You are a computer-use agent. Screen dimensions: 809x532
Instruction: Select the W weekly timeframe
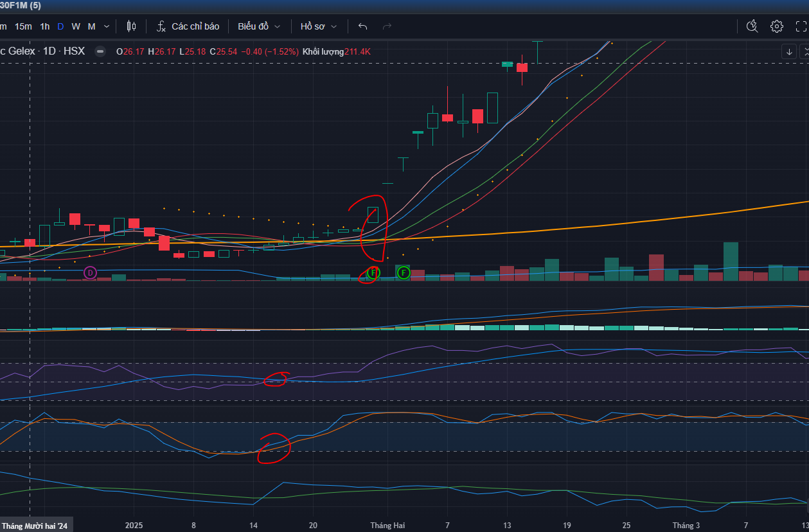click(76, 26)
